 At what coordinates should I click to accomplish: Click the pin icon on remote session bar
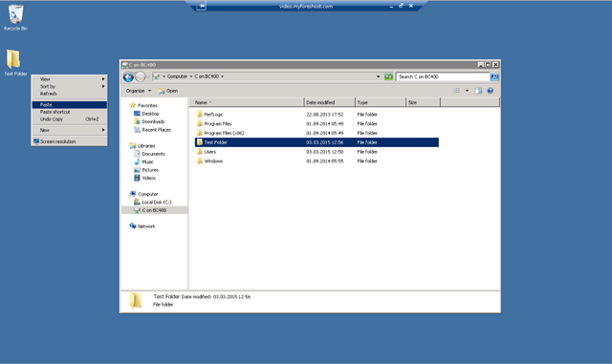201,6
